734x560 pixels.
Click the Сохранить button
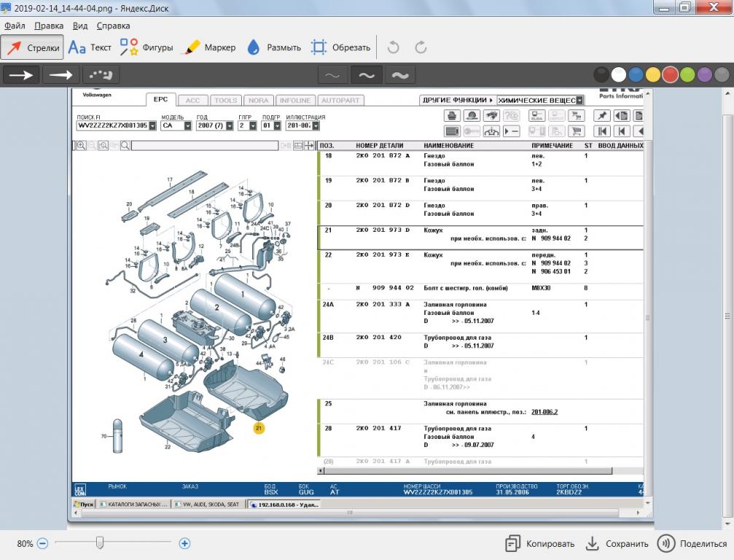click(617, 544)
